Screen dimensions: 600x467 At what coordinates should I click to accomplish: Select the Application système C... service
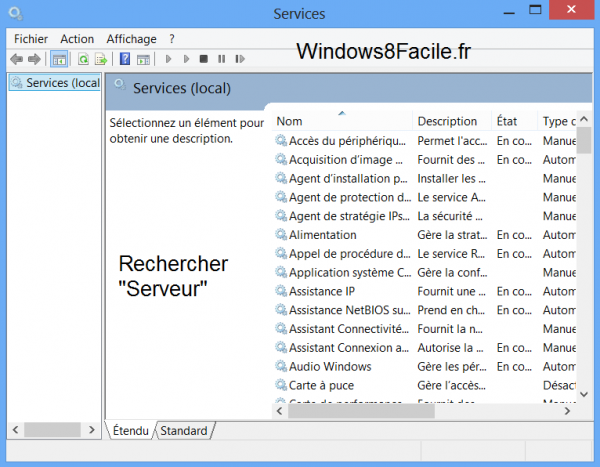350,272
